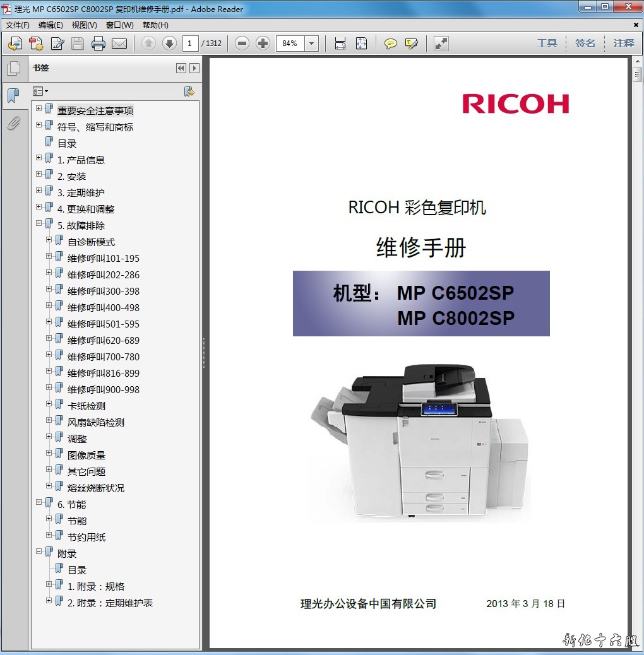
Task: Click the page number input field
Action: point(190,44)
